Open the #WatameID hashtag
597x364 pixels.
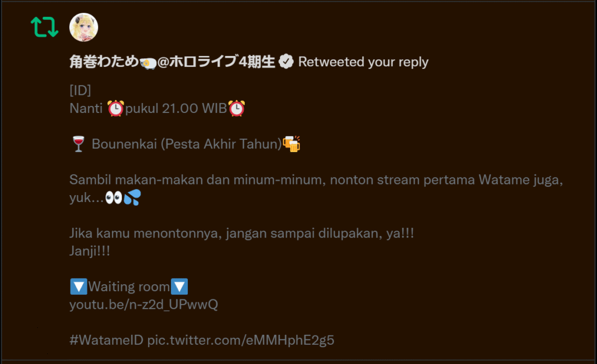click(x=106, y=340)
